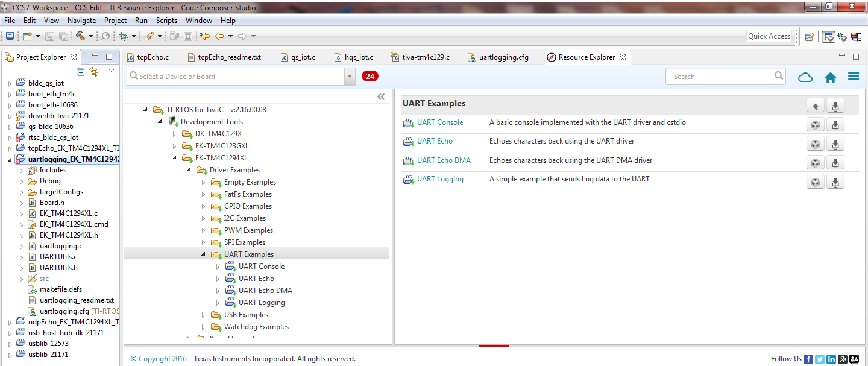Open the UART Echo DMA link

click(x=444, y=160)
